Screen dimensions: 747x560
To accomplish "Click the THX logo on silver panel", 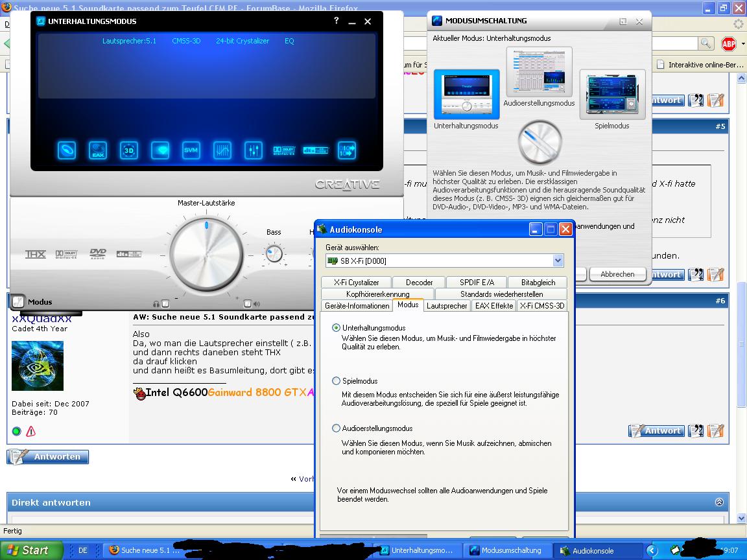I will pyautogui.click(x=36, y=254).
